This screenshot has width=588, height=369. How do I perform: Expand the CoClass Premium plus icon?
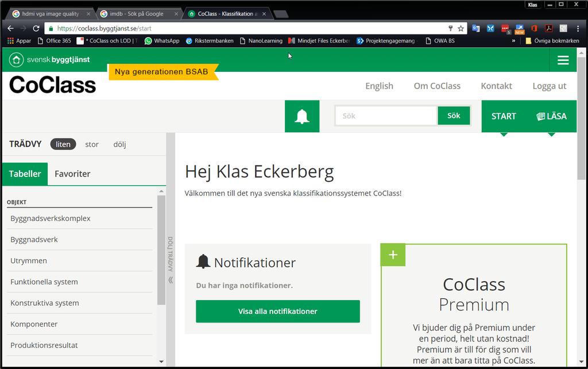(x=393, y=255)
